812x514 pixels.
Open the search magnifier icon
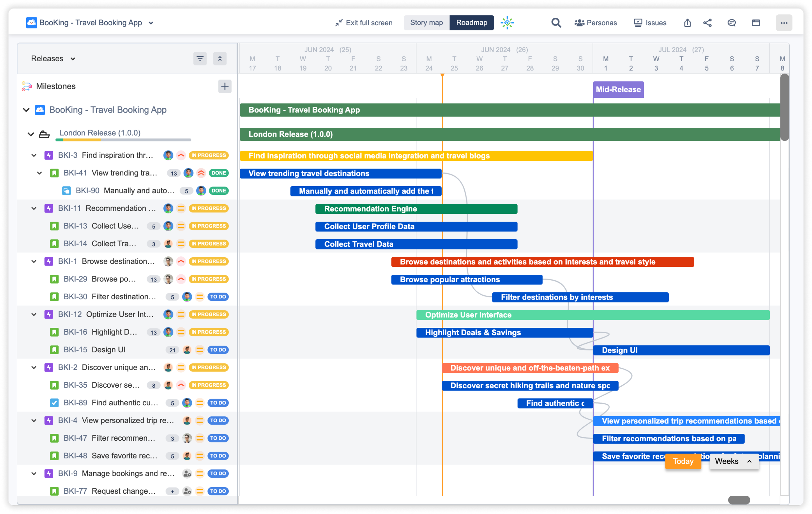tap(556, 23)
